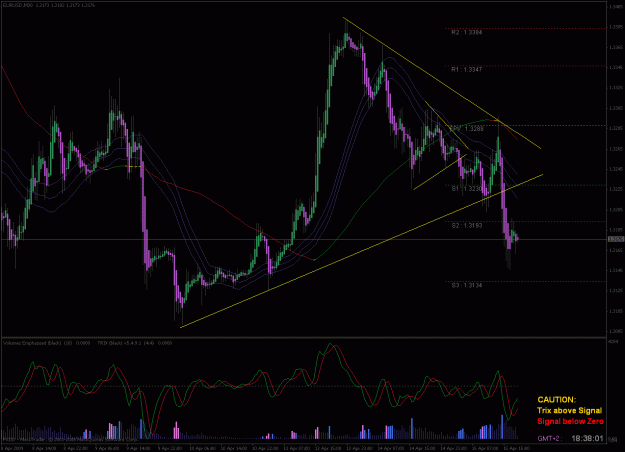The height and width of the screenshot is (452, 625).
Task: Select the S2 : 1.3193 support label
Action: coord(467,226)
